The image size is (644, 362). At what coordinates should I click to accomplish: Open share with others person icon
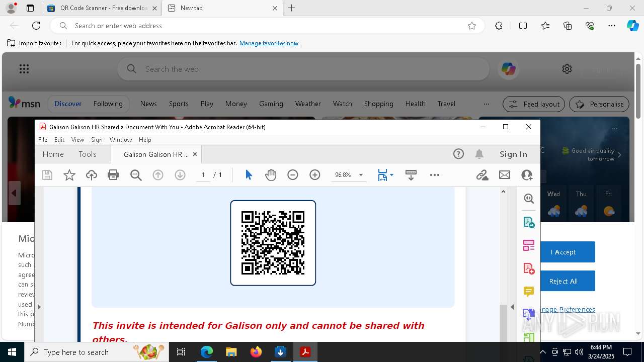[527, 175]
